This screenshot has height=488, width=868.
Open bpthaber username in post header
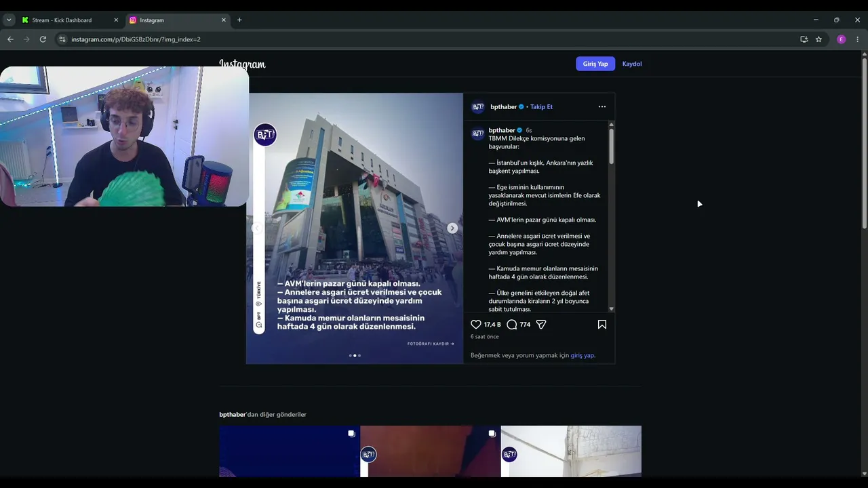(504, 107)
